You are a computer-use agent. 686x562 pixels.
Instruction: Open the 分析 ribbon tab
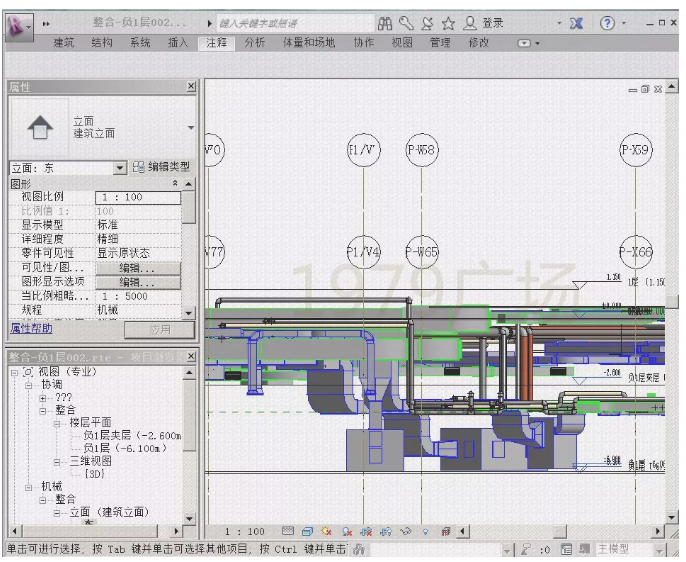(x=255, y=43)
